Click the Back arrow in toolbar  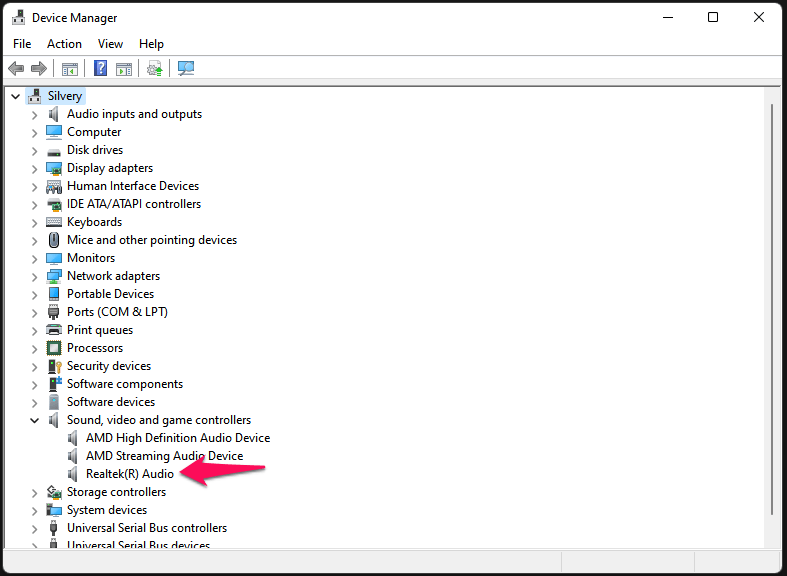point(16,69)
